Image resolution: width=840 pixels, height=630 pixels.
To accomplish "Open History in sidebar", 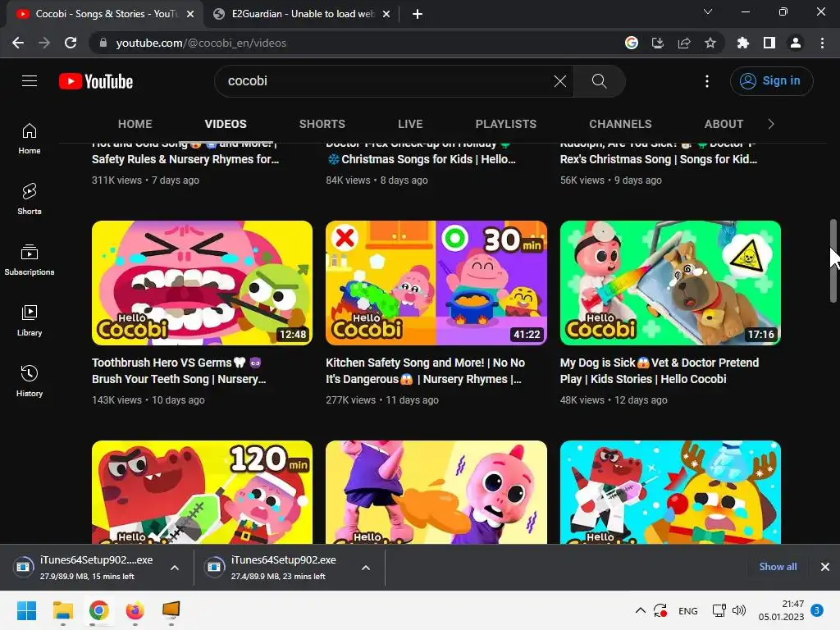I will tap(30, 381).
